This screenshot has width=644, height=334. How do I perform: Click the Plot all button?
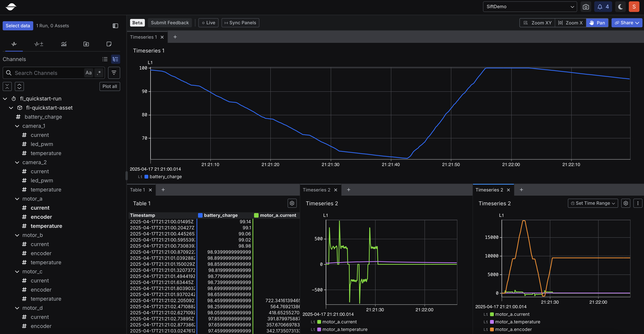coord(110,86)
